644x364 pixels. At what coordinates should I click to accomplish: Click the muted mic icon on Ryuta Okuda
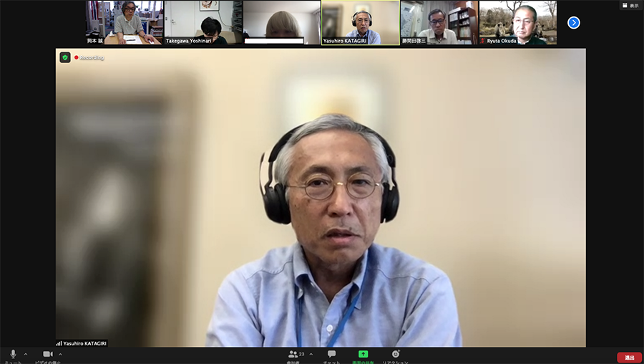point(482,41)
